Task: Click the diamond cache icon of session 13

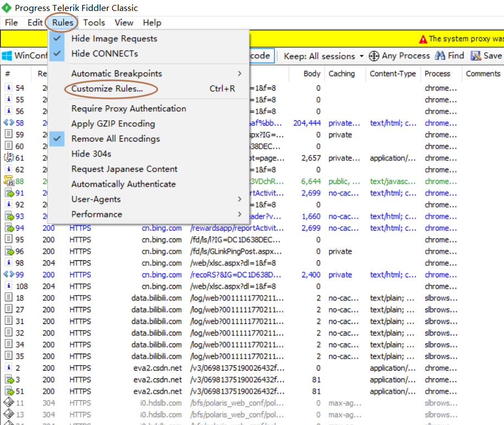Action: pyautogui.click(x=9, y=414)
